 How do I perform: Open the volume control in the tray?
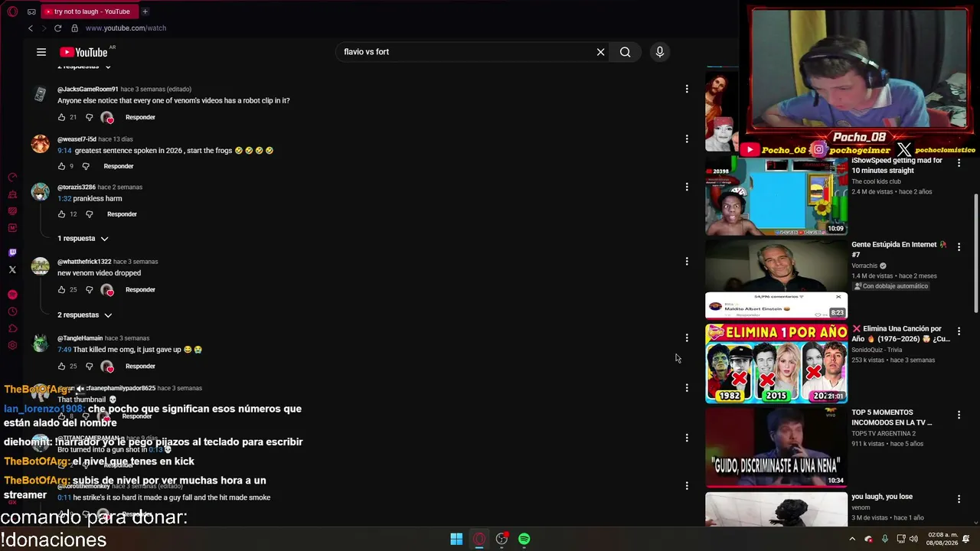click(913, 539)
